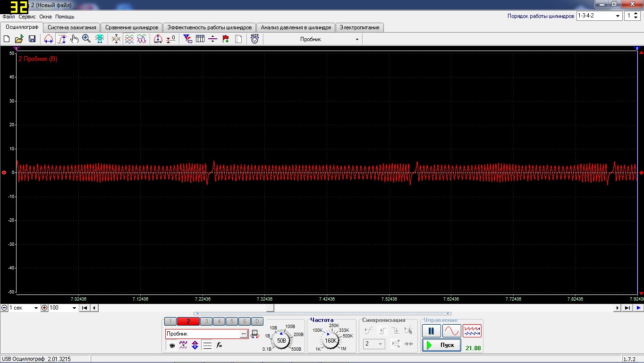Select the Осциллограф tab
This screenshot has width=644, height=363.
pos(22,27)
